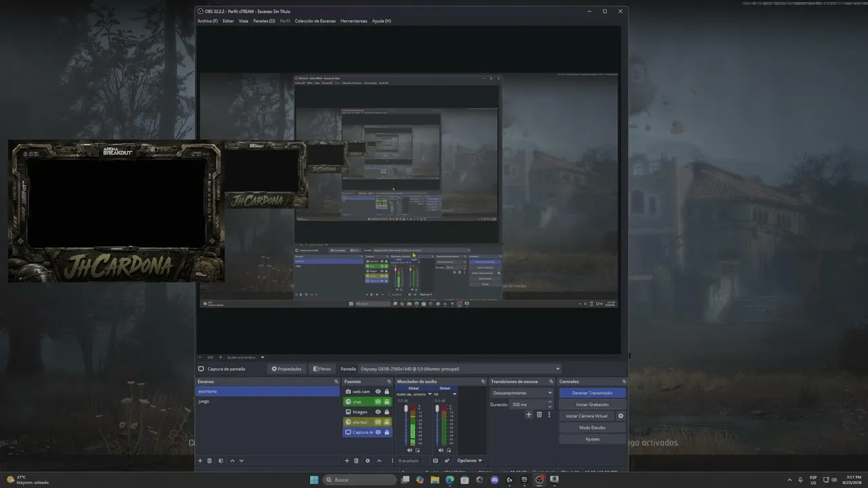Click the Windows taskbar Buscar search box
868x488 pixels.
point(360,480)
